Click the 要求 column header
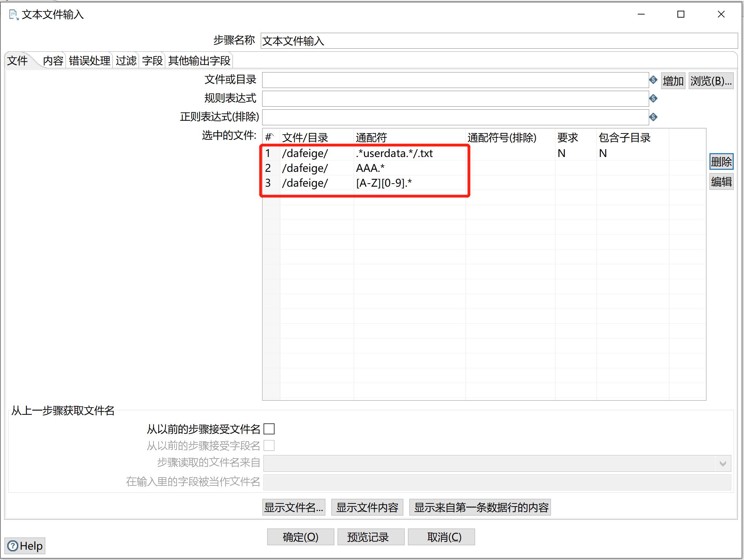Image resolution: width=744 pixels, height=560 pixels. point(576,137)
